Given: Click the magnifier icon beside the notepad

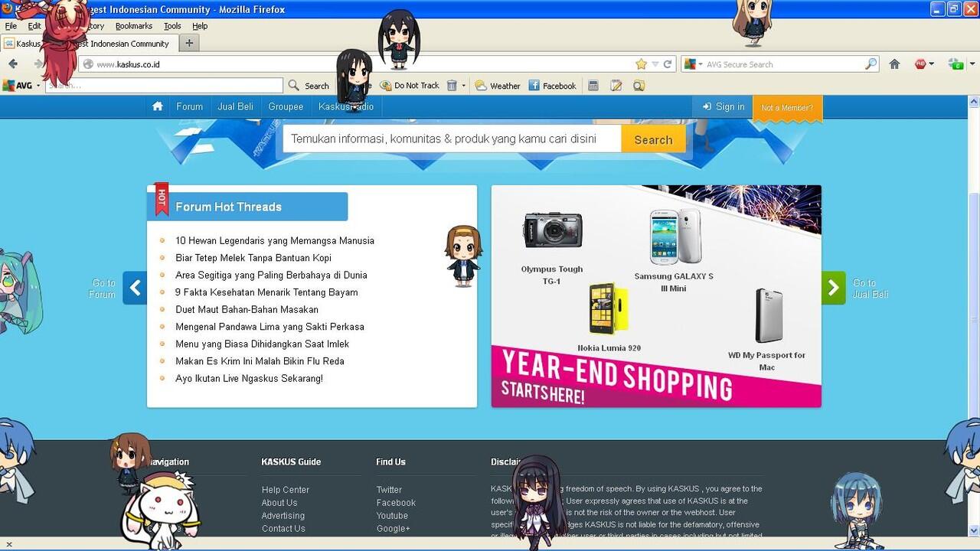Looking at the screenshot, I should (639, 86).
